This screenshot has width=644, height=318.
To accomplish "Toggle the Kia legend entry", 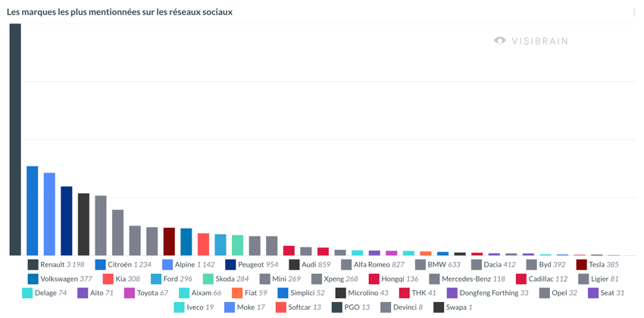I will (x=121, y=279).
